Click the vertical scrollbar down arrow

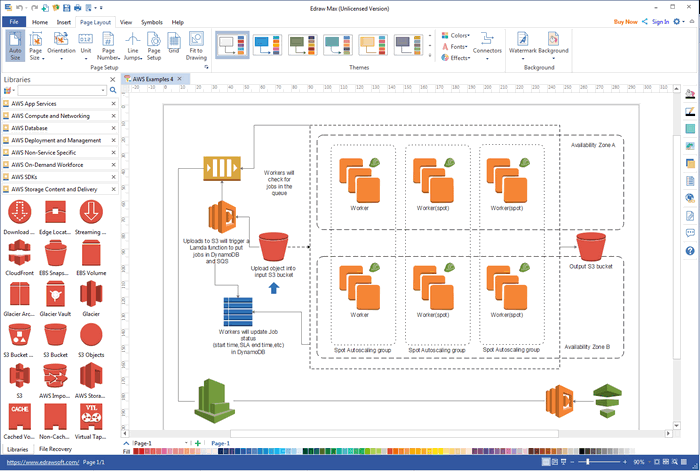coord(676,425)
